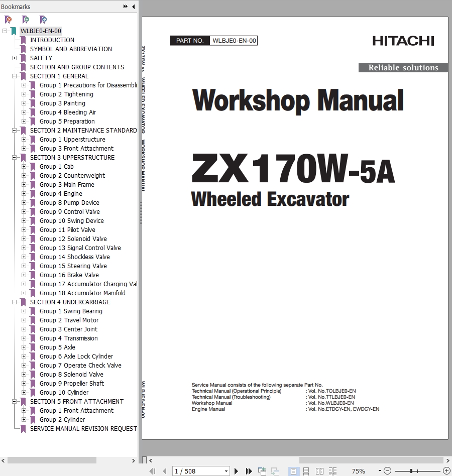The image size is (452, 476).
Task: Click the bookmarks panel horizontal scrollbar thumb
Action: (52, 460)
